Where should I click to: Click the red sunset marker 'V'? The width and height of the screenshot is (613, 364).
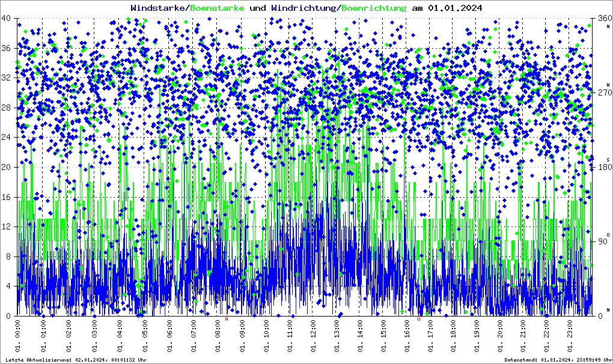pyautogui.click(x=419, y=319)
